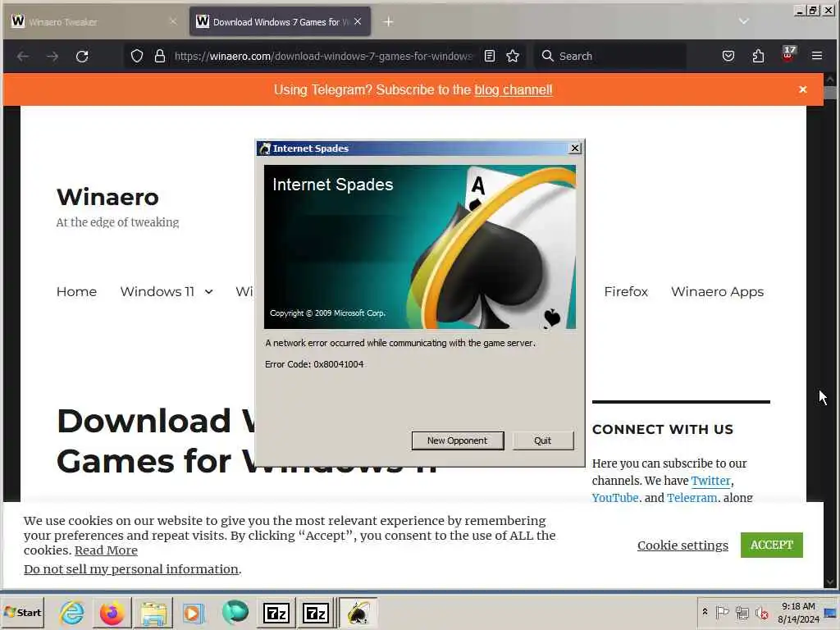Close the Winaero Tweaker tab
This screenshot has width=840, height=630.
[x=172, y=22]
